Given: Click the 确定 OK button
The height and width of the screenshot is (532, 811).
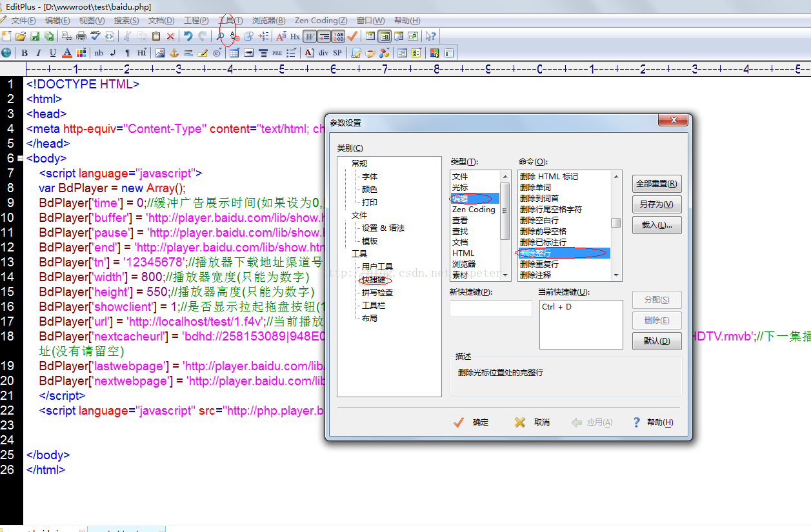Looking at the screenshot, I should pyautogui.click(x=472, y=422).
